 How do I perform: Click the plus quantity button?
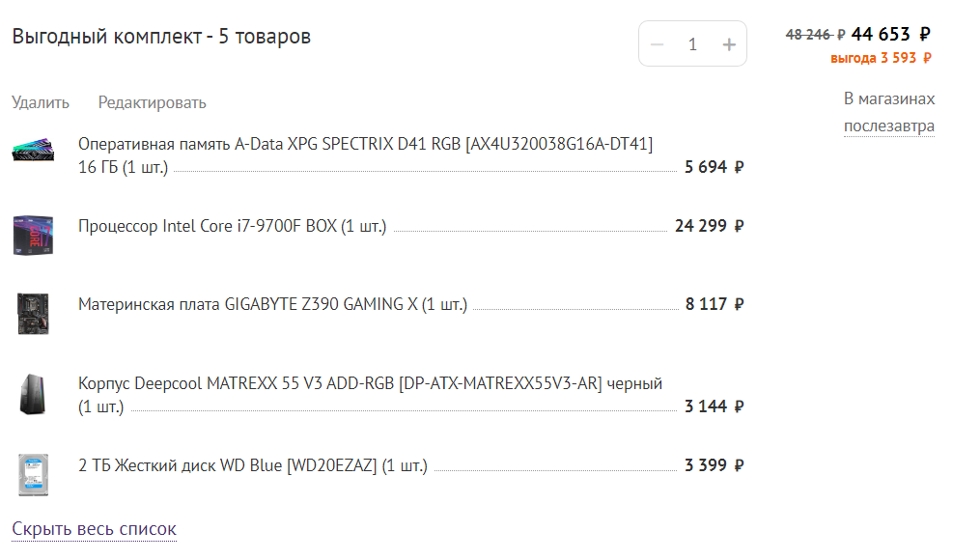tap(729, 44)
